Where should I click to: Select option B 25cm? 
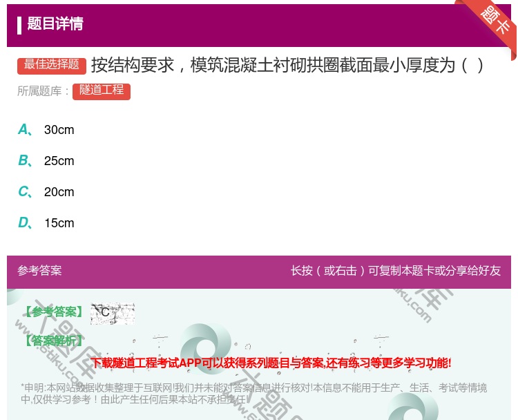click(46, 161)
